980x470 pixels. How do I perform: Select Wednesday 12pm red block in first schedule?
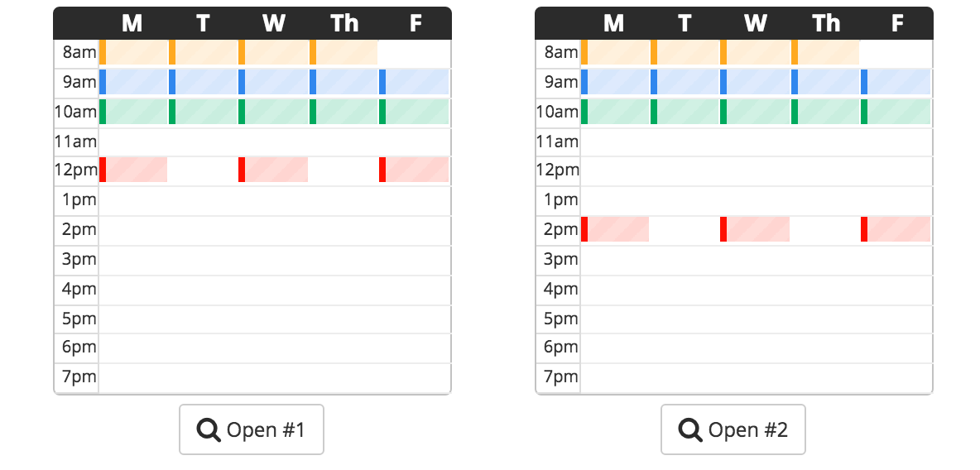tap(273, 170)
